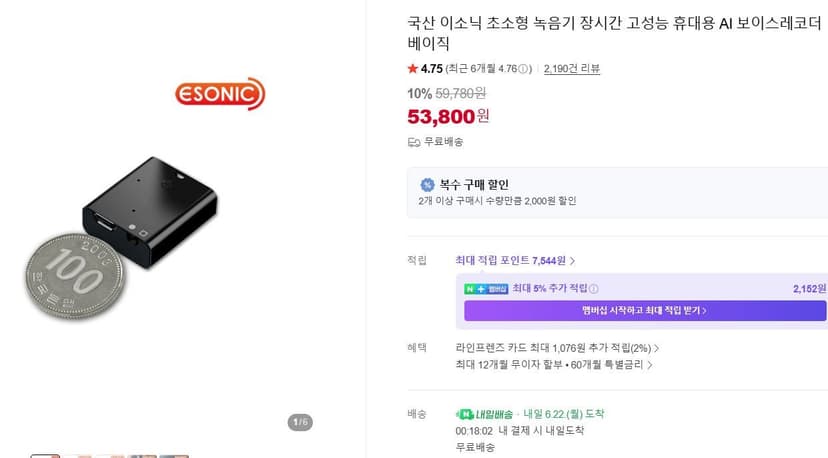
Task: Select the first product thumbnail below image
Action: tap(45, 455)
